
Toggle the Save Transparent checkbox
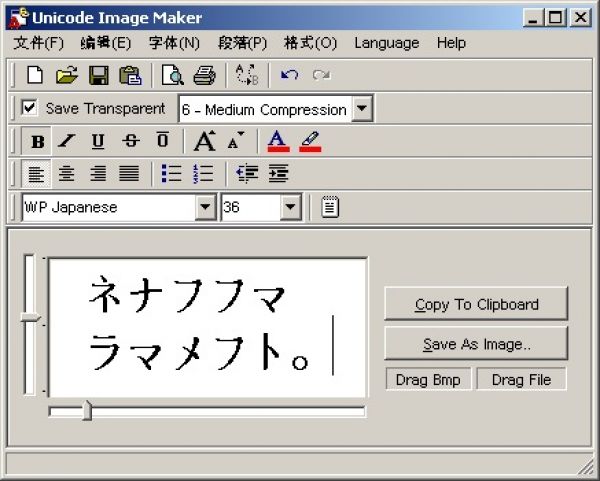click(x=30, y=108)
